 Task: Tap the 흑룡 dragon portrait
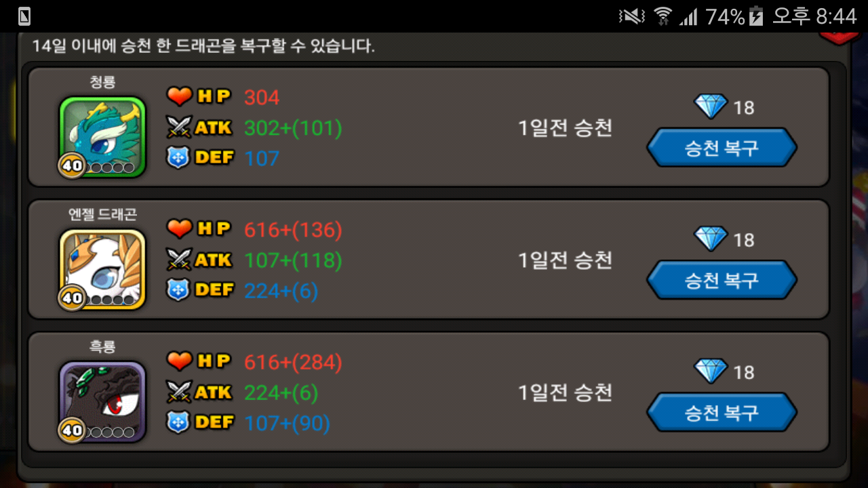click(x=102, y=401)
